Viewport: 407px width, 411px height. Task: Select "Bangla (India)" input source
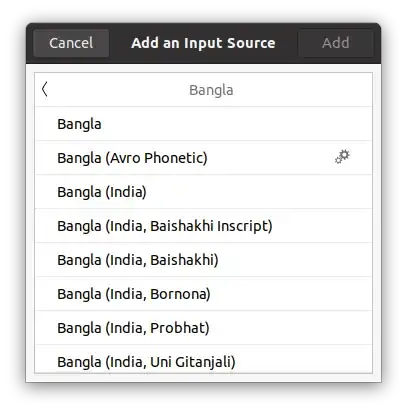[204, 192]
